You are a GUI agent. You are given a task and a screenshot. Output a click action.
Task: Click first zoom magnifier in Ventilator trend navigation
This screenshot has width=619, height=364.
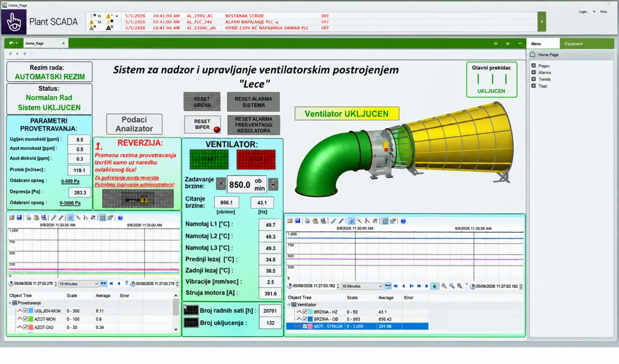pos(444,286)
